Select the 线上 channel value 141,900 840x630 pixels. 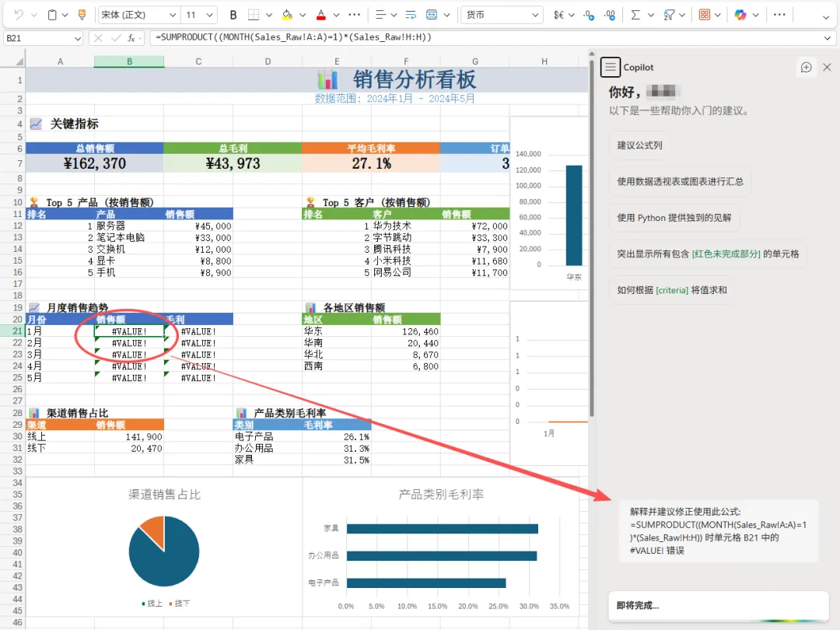[x=129, y=436]
